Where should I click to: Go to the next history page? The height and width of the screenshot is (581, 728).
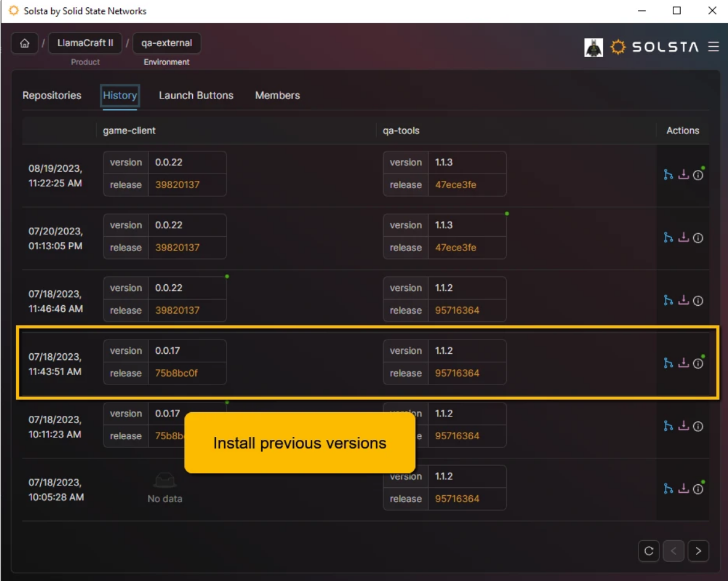point(699,550)
